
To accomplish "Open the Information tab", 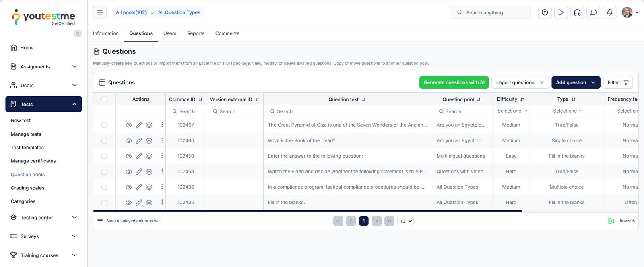I will pos(105,33).
